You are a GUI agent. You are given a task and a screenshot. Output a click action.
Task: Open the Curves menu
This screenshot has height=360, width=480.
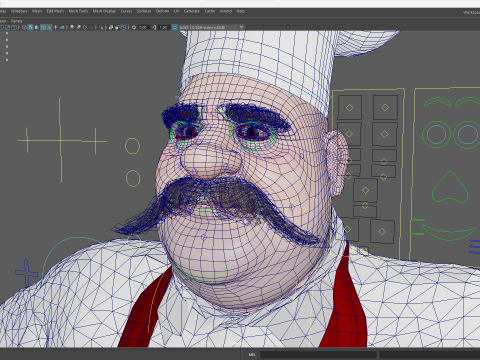pyautogui.click(x=126, y=11)
